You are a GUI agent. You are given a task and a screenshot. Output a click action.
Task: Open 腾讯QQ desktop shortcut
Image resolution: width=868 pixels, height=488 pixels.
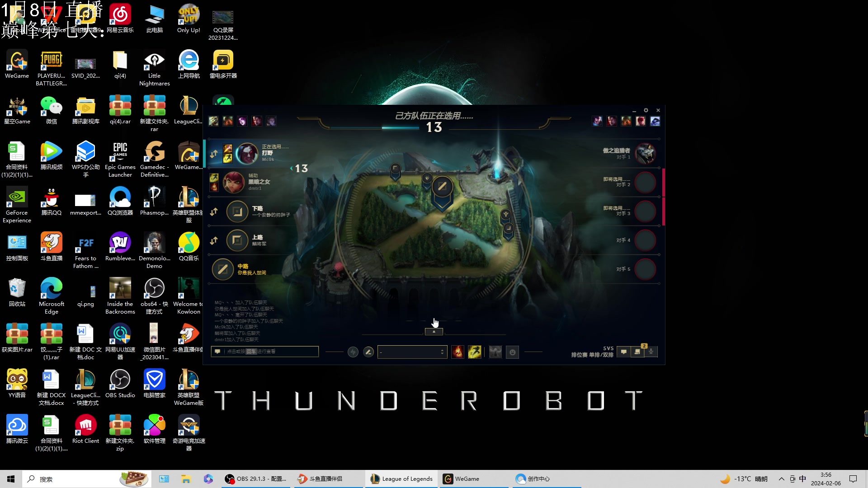click(51, 202)
